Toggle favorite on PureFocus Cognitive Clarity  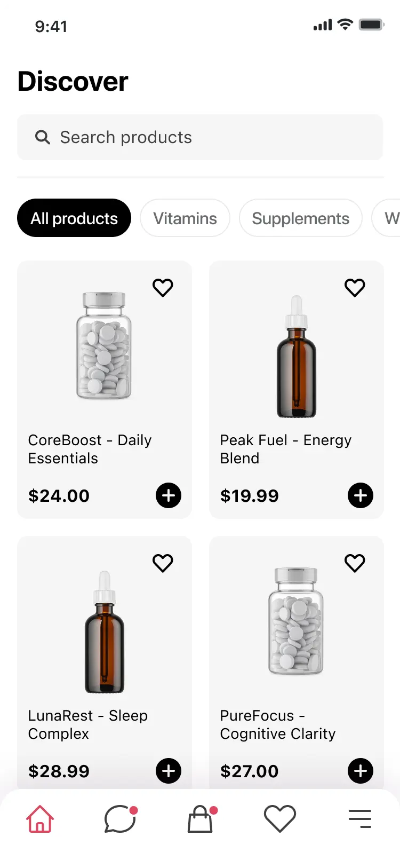355,563
